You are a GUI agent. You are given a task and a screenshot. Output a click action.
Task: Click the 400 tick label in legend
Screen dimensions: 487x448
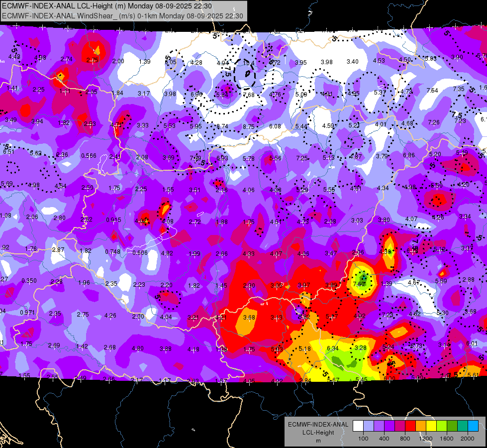pos(384,439)
